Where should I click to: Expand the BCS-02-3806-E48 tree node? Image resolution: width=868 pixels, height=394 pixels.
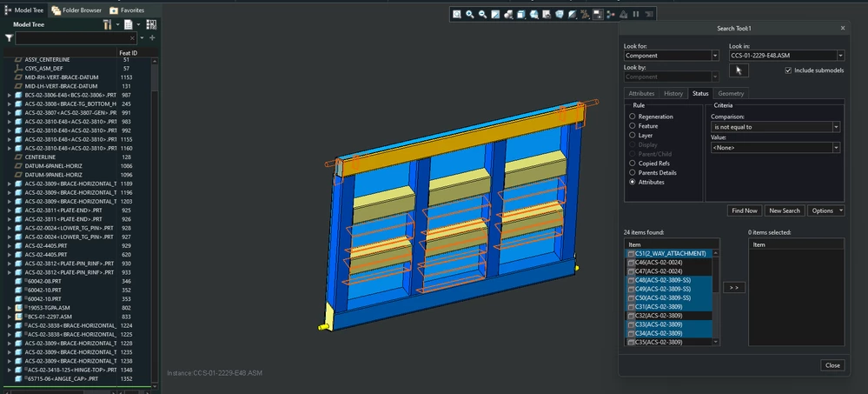[x=10, y=95]
